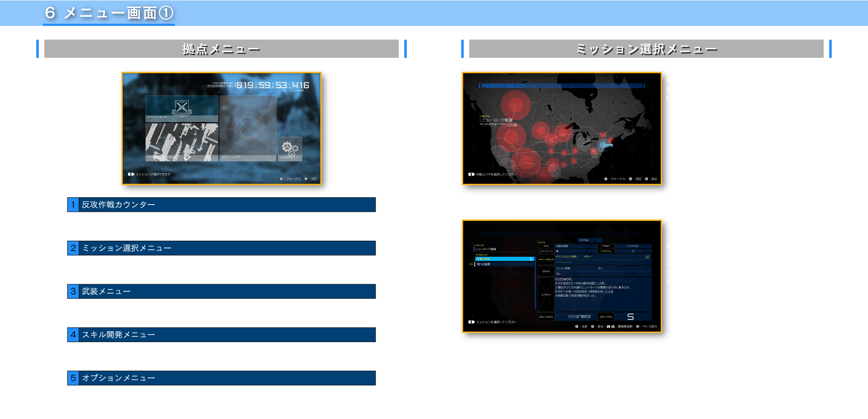Click the large red zone in northwest map
868x419 pixels.
[x=514, y=105]
